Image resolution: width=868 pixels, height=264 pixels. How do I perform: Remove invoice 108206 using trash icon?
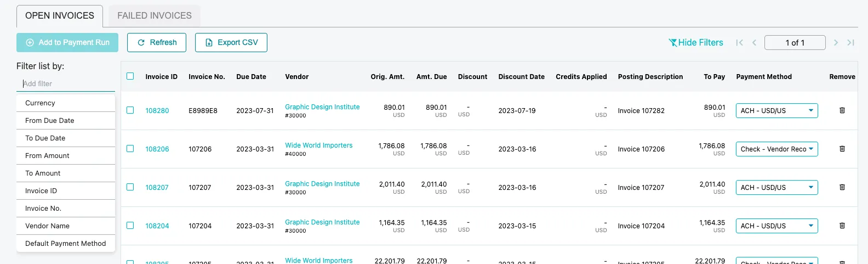coord(842,149)
